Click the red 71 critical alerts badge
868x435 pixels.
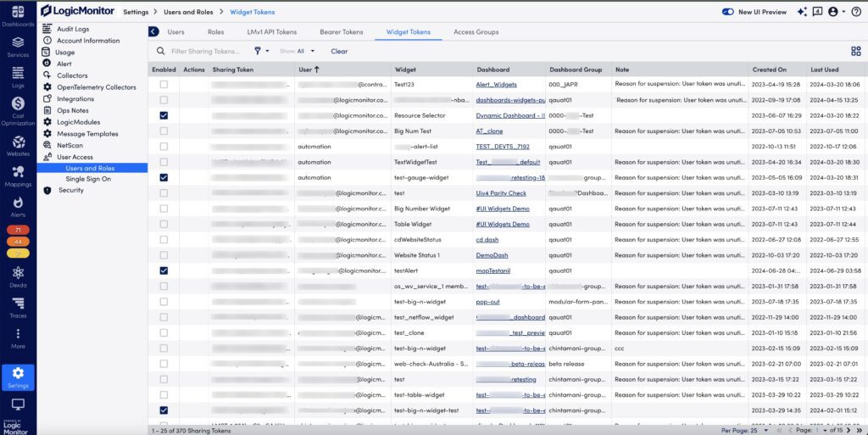click(x=18, y=231)
